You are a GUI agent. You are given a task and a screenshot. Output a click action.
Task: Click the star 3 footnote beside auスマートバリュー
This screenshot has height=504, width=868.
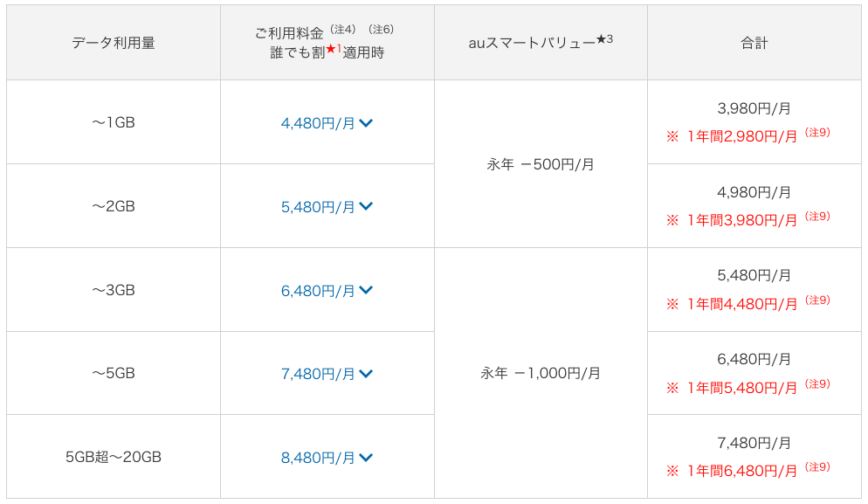point(604,39)
